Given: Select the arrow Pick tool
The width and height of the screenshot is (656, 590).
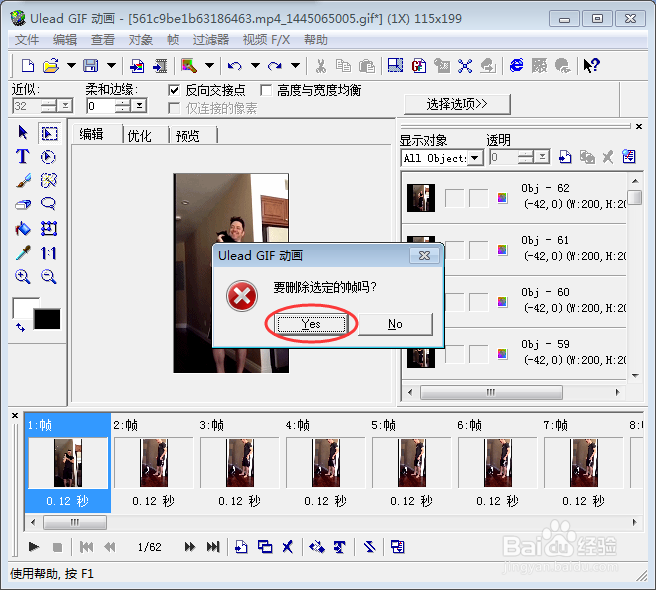Looking at the screenshot, I should coord(23,133).
